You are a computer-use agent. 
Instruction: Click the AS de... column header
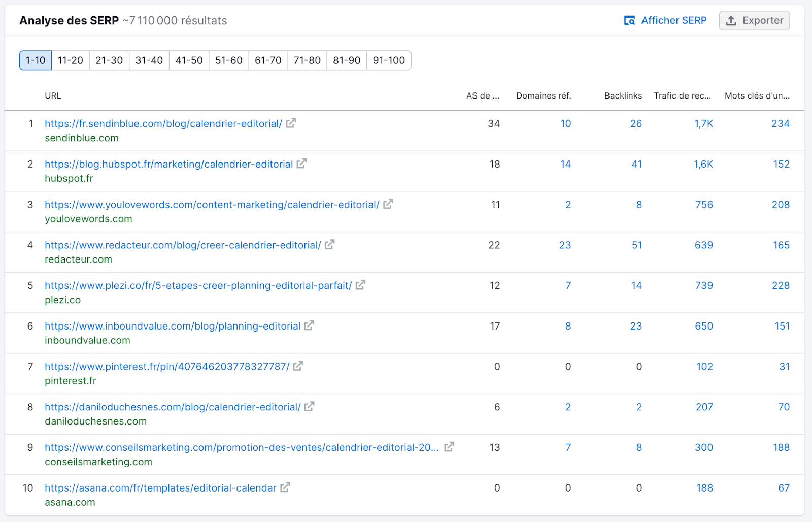pos(483,96)
